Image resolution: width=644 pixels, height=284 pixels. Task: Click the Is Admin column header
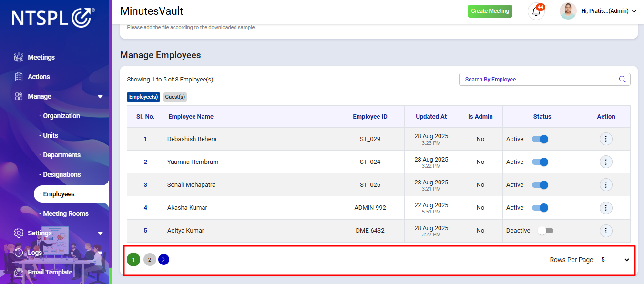480,116
